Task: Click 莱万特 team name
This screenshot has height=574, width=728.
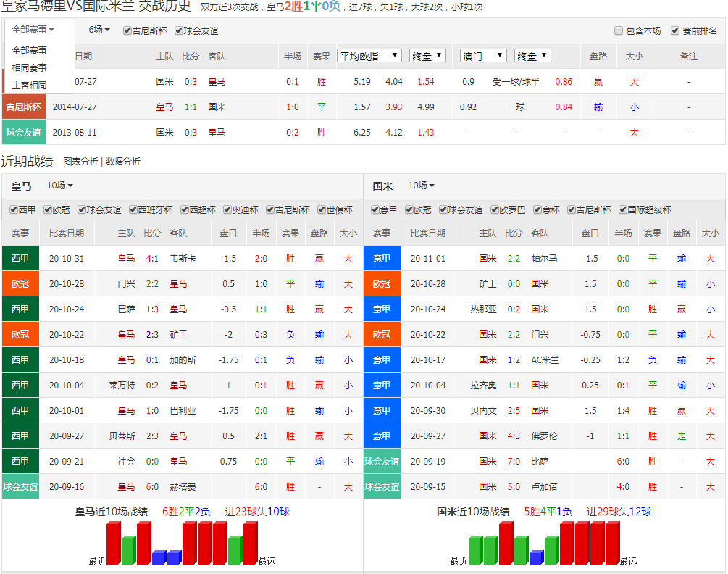Action: 122,386
